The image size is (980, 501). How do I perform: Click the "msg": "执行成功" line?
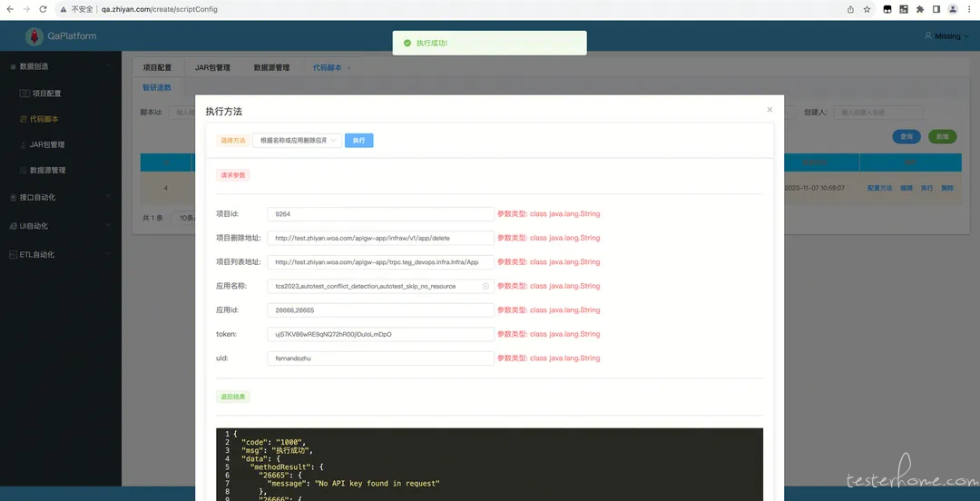[x=277, y=450]
